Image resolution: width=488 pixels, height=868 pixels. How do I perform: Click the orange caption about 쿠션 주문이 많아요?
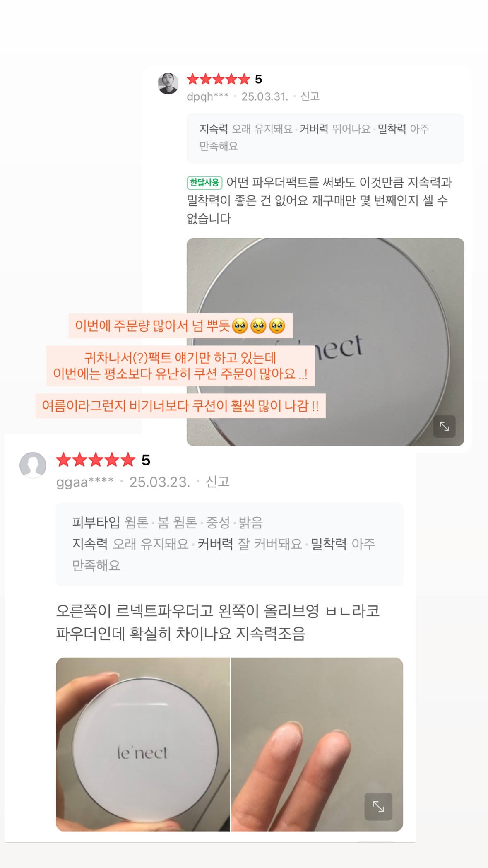click(x=180, y=366)
